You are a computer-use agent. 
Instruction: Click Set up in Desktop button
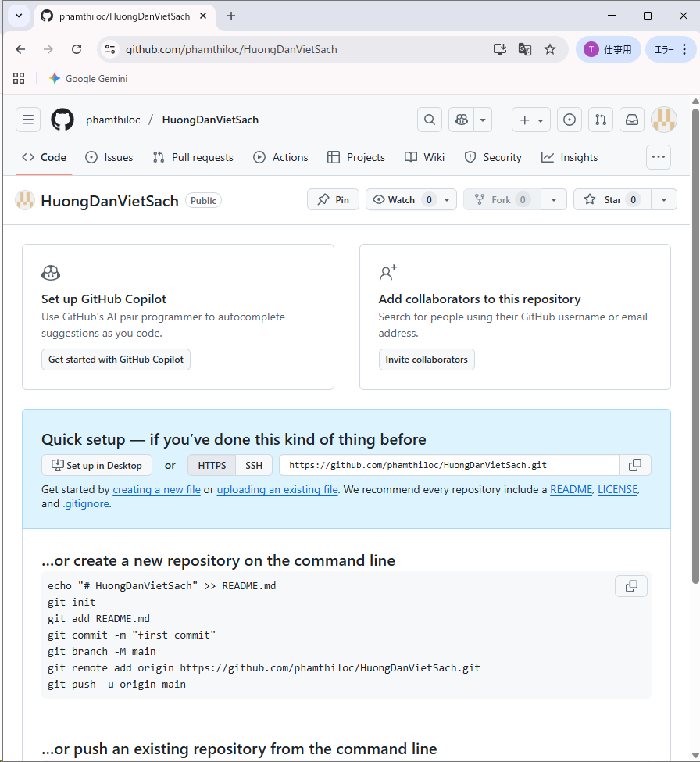pyautogui.click(x=97, y=465)
